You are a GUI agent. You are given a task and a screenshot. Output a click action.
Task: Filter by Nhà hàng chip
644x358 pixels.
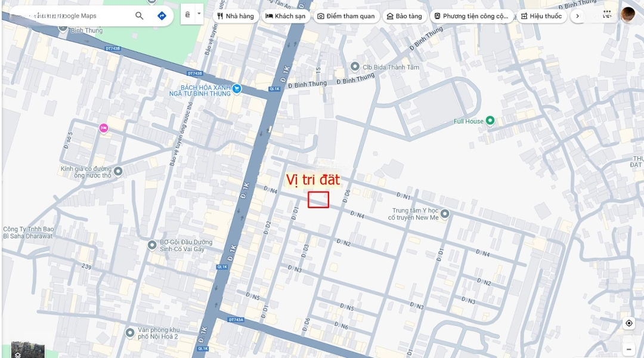click(x=236, y=16)
